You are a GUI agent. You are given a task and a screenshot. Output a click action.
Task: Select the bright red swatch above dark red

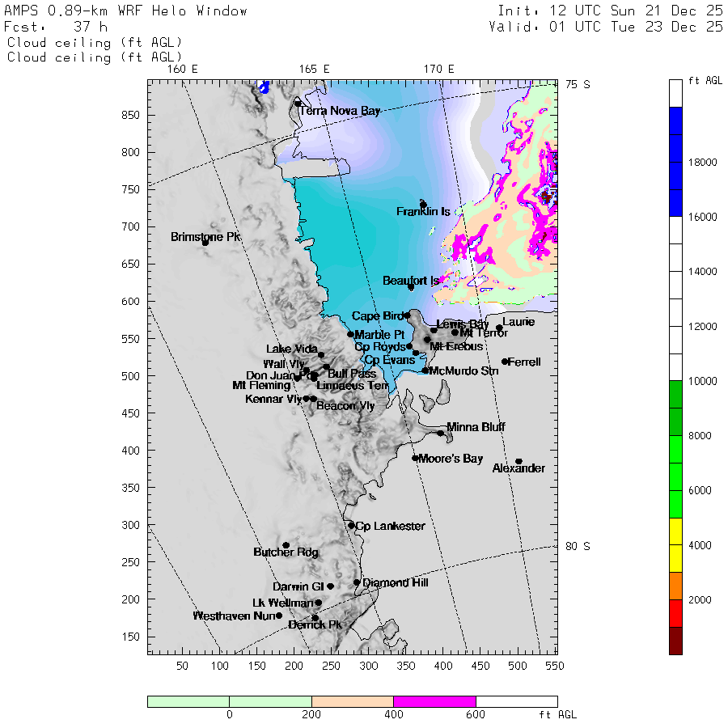(675, 613)
